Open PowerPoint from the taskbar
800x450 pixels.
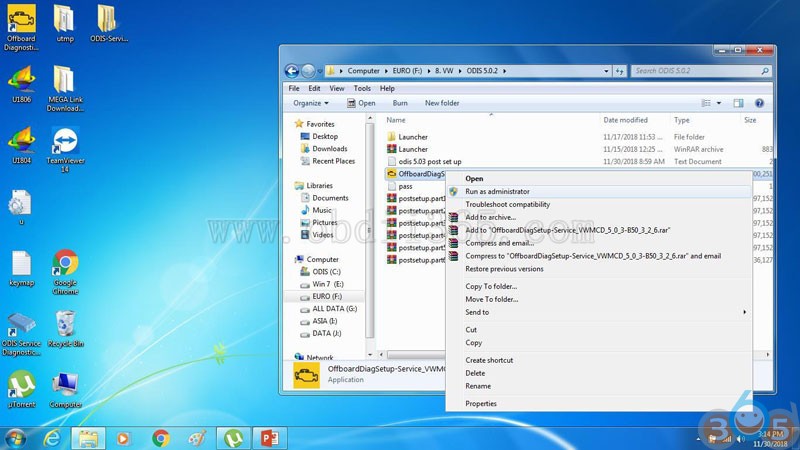(x=269, y=438)
